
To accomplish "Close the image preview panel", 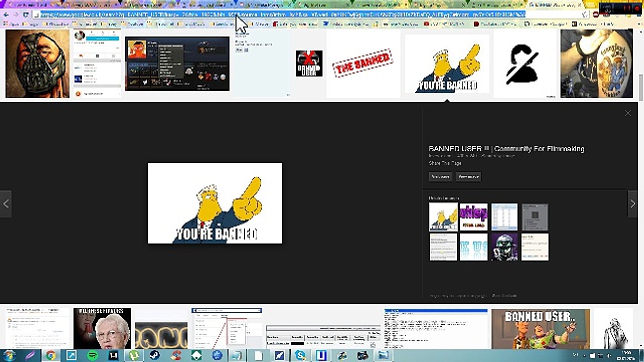I will pyautogui.click(x=628, y=113).
